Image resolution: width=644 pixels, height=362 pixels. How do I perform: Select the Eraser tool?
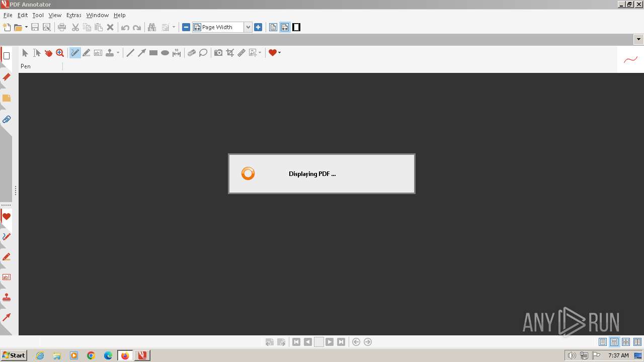point(192,53)
